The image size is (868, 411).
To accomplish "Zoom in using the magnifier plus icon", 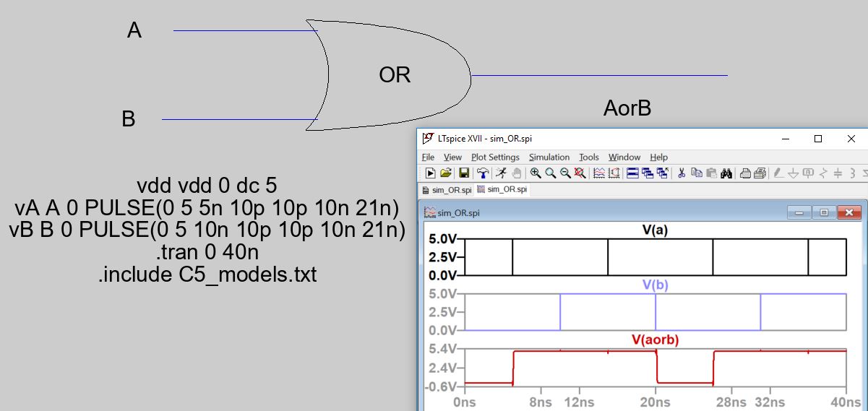I will [x=536, y=173].
